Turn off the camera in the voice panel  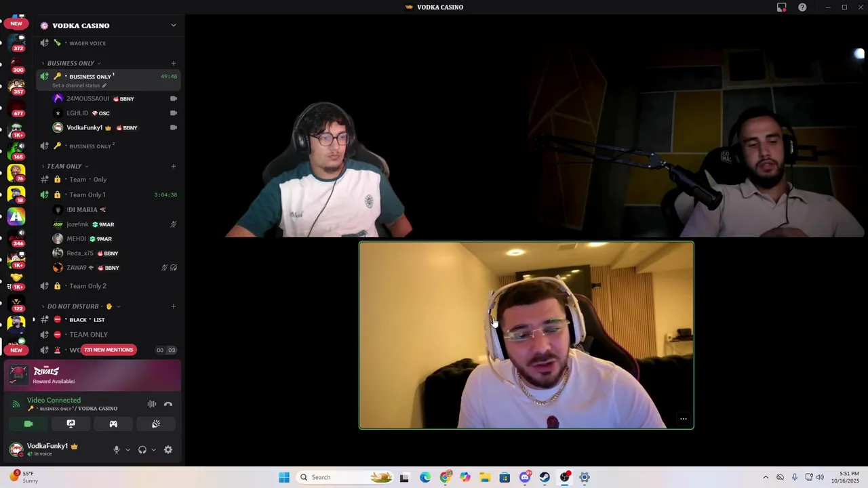click(28, 424)
